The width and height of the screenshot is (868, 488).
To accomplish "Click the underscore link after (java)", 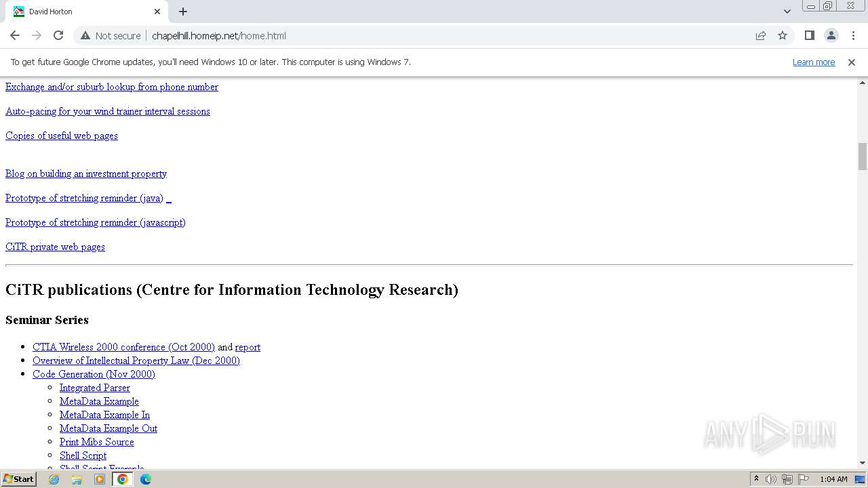I will coord(169,198).
